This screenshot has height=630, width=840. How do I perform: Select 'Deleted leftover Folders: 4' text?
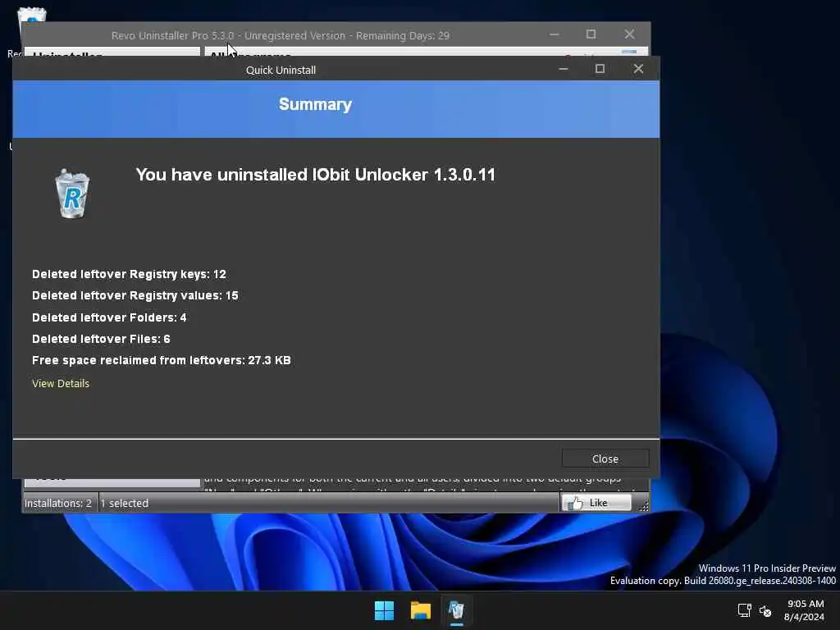109,317
